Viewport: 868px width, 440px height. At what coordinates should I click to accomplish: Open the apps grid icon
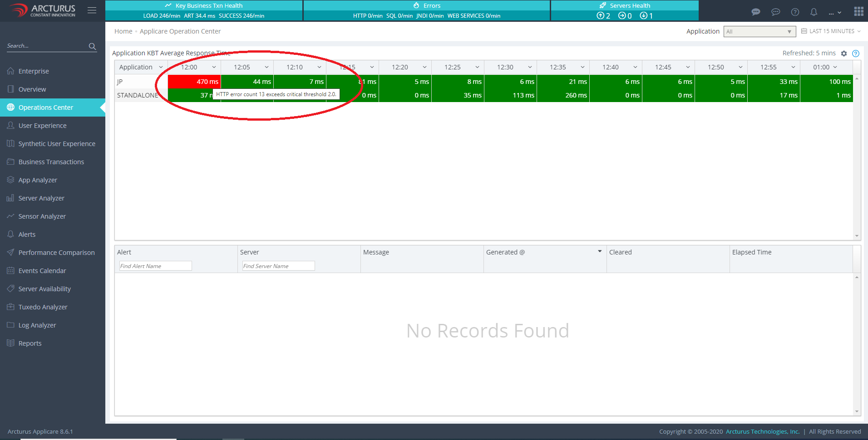tap(858, 11)
